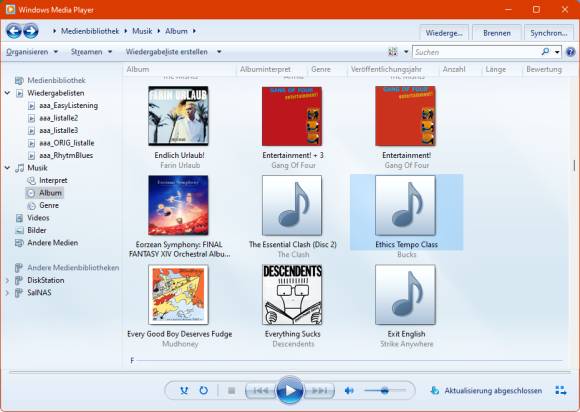Open the help question mark icon
This screenshot has height=412, width=580.
[x=571, y=52]
